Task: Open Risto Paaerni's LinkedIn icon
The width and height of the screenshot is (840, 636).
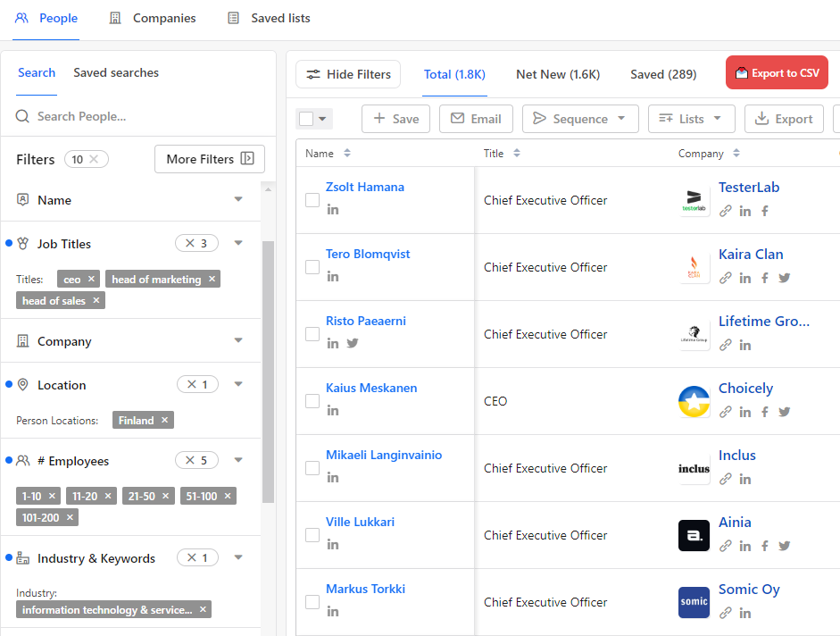Action: tap(333, 343)
